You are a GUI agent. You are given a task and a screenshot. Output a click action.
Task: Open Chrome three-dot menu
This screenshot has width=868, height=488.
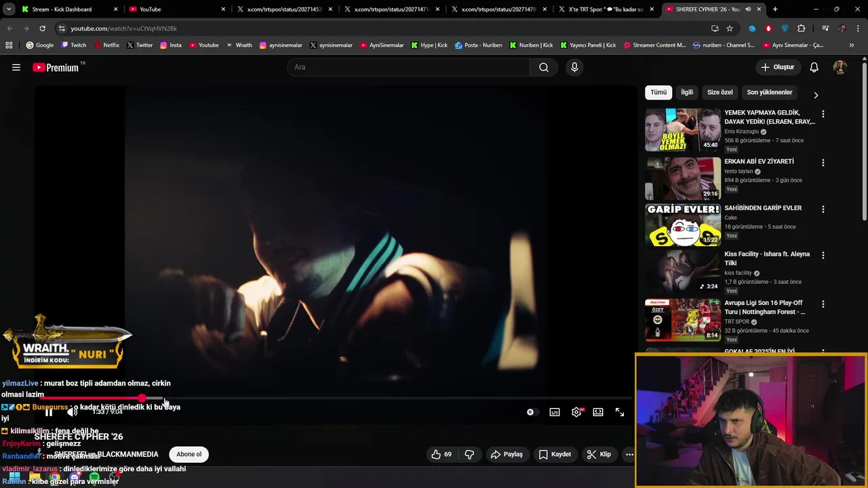click(859, 28)
